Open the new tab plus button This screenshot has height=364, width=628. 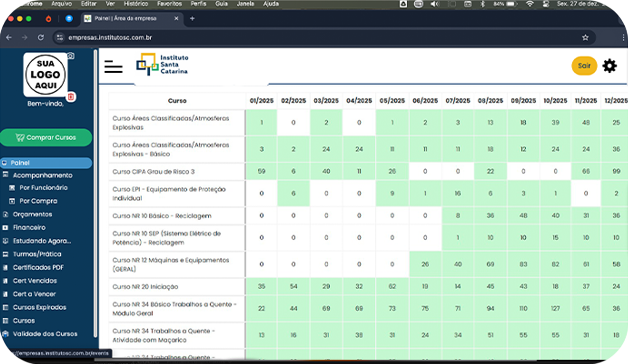192,18
